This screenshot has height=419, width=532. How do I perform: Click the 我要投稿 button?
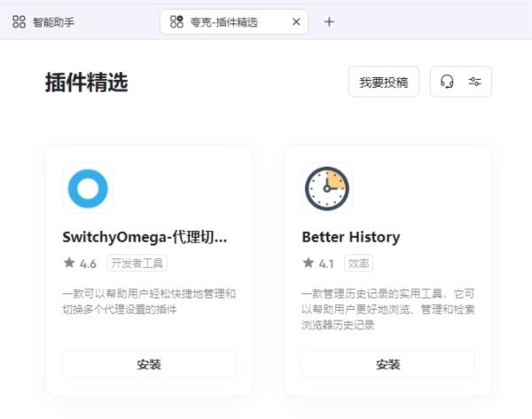(x=384, y=82)
